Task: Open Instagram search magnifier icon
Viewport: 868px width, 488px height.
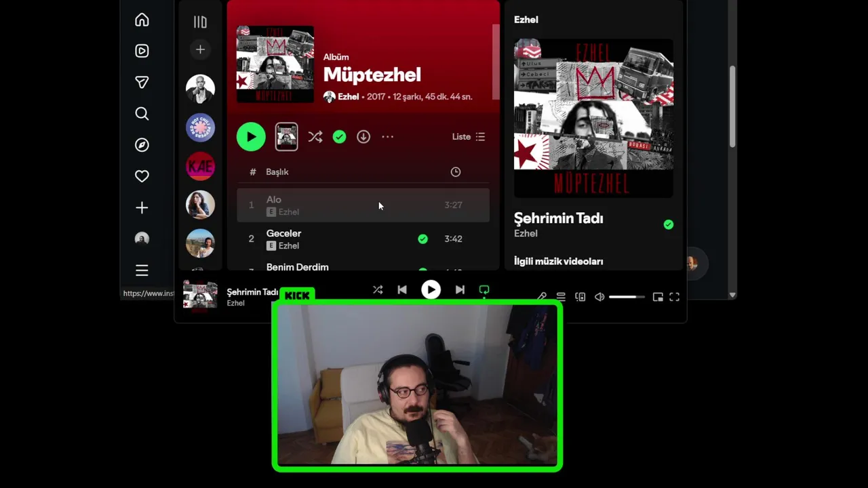Action: coord(142,113)
